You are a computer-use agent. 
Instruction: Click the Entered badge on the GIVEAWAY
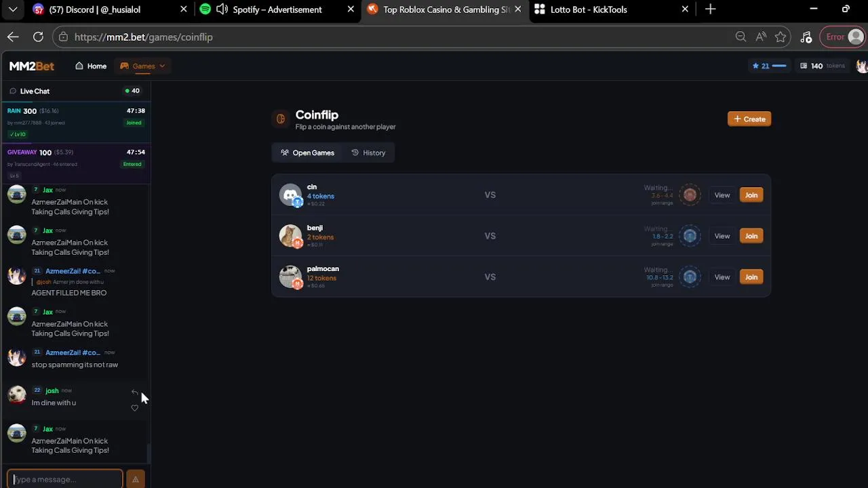pos(132,164)
